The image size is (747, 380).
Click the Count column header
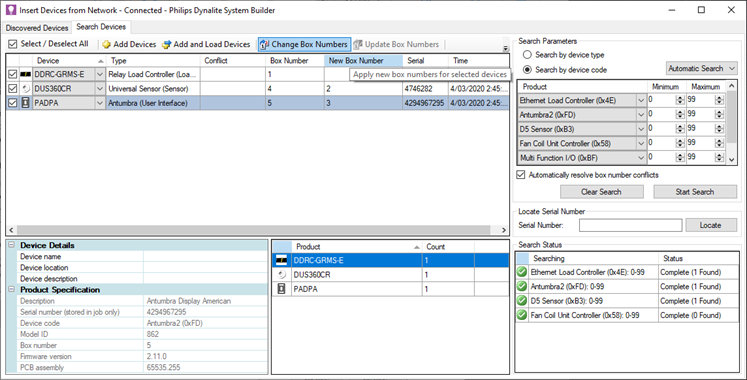pos(448,247)
